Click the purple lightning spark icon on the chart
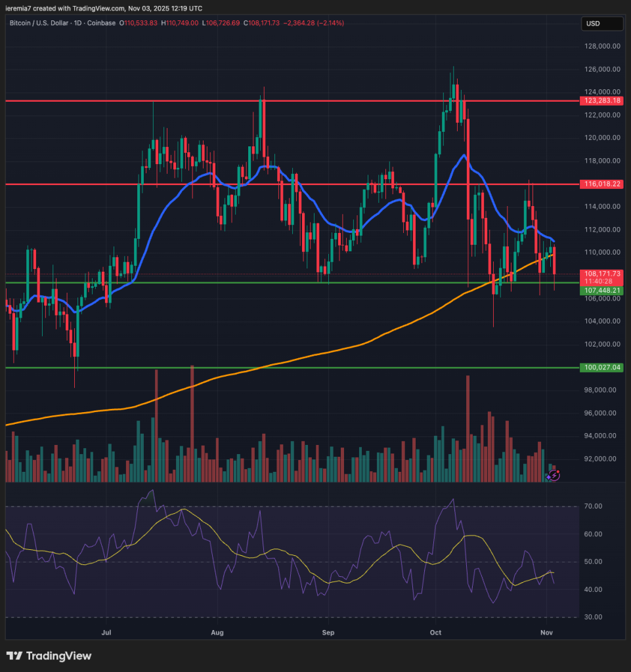This screenshot has height=672, width=631. point(554,475)
